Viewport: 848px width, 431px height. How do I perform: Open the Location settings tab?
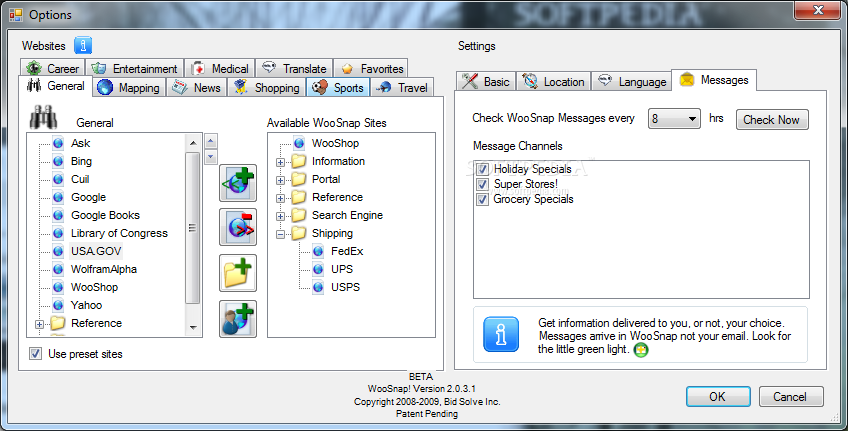(553, 82)
